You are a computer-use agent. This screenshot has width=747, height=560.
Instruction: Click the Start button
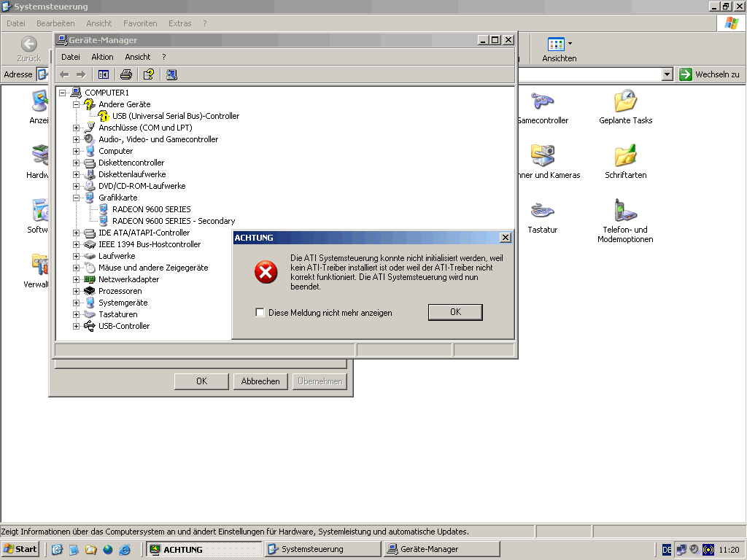tap(20, 549)
